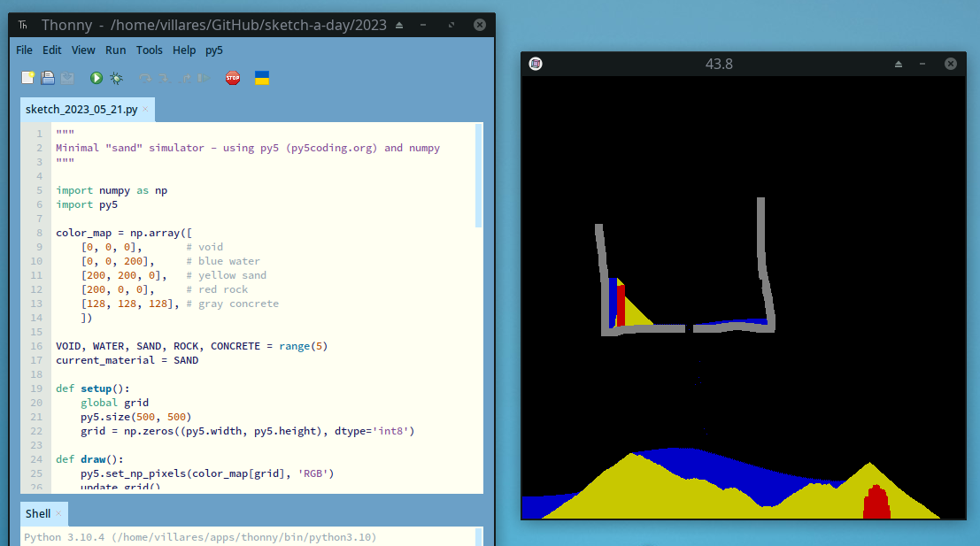Click the py5 sketch window's title bar icon
980x546 pixels.
(536, 64)
